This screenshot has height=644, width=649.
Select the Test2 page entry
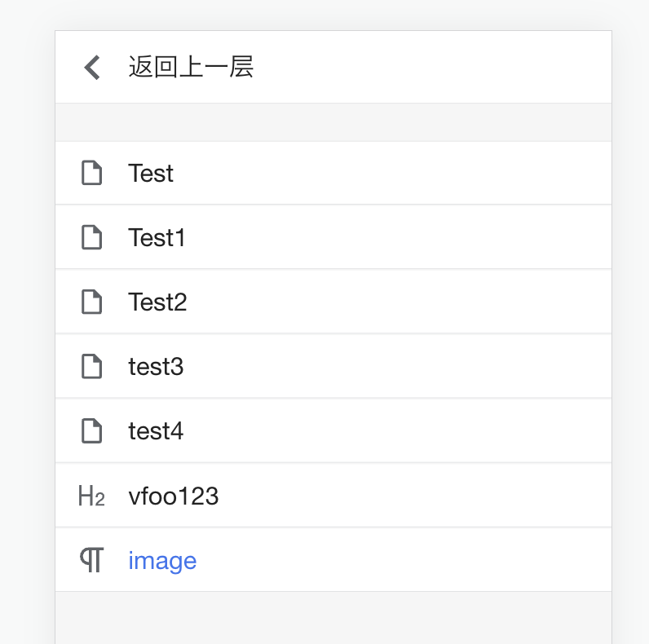pyautogui.click(x=157, y=302)
